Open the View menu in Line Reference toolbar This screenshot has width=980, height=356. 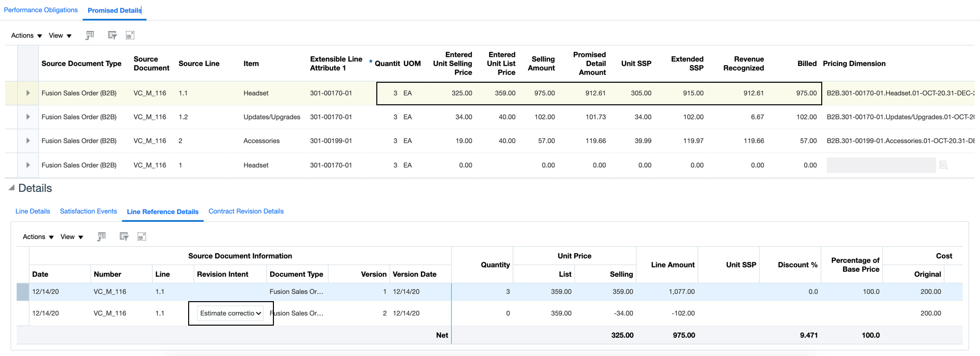click(x=72, y=237)
